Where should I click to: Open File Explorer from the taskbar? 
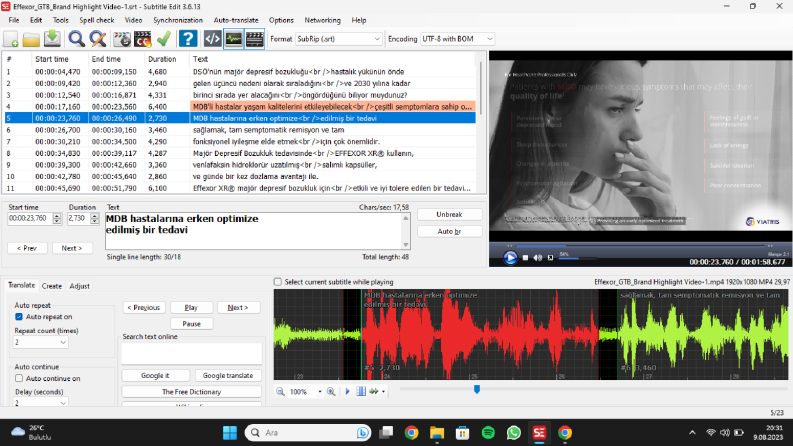click(437, 433)
